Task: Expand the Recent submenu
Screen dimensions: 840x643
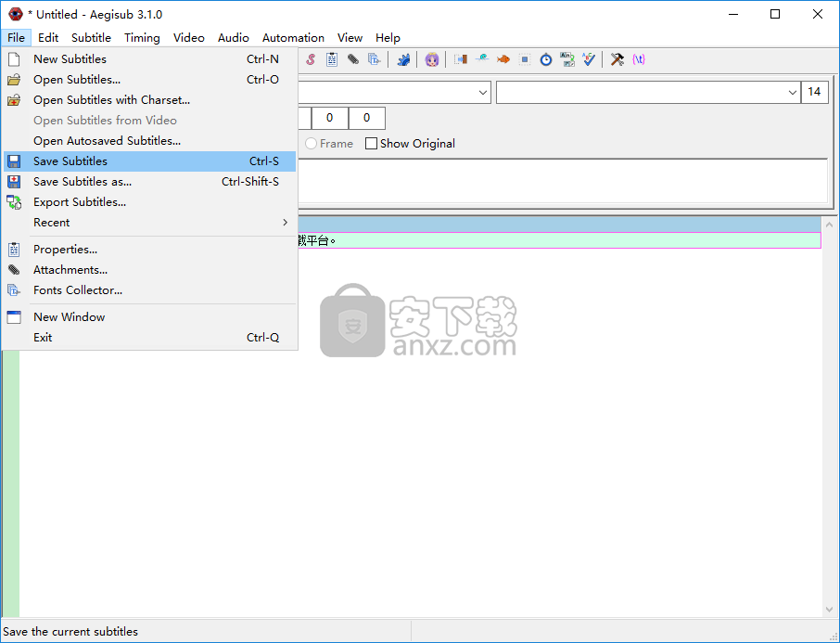Action: click(149, 223)
